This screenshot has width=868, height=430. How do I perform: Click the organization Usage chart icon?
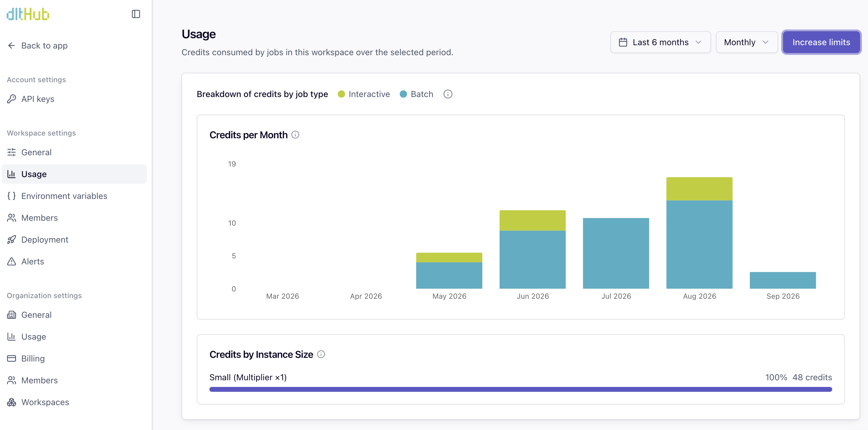pos(12,337)
